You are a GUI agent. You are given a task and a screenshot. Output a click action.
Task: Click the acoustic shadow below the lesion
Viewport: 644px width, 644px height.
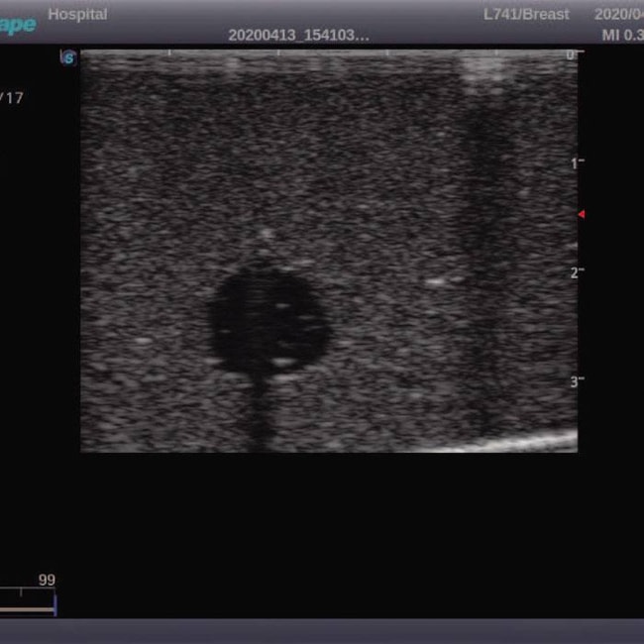click(x=260, y=411)
